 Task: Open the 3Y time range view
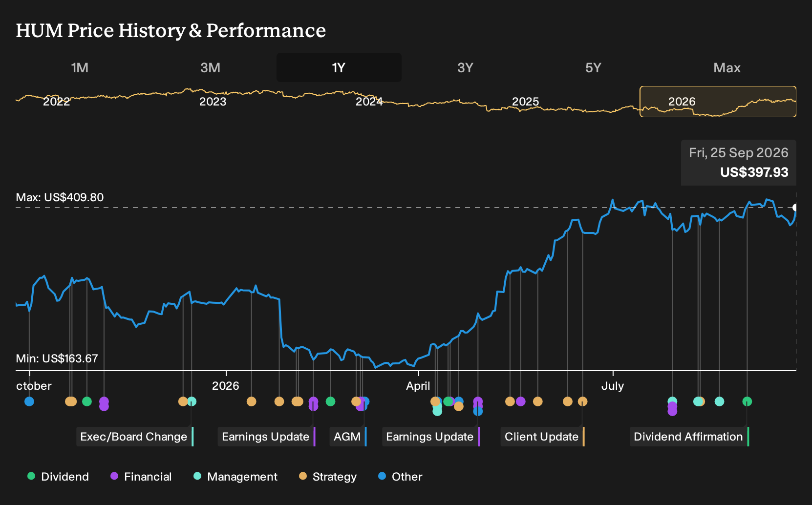[x=465, y=67]
